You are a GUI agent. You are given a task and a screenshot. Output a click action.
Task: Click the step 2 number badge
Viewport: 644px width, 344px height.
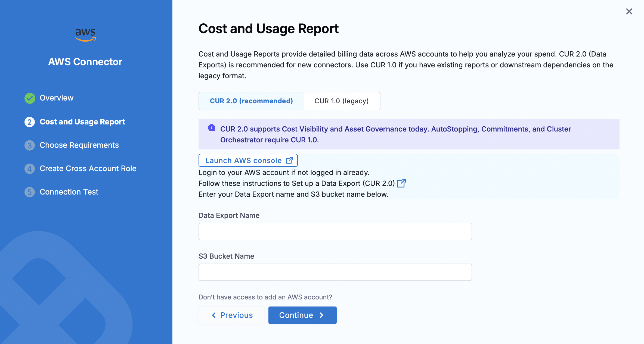(30, 122)
